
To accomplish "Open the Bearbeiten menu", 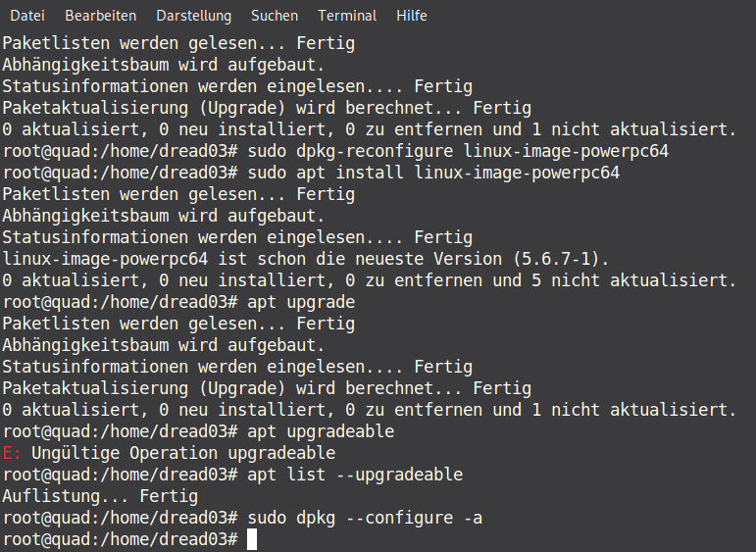I will (x=100, y=16).
